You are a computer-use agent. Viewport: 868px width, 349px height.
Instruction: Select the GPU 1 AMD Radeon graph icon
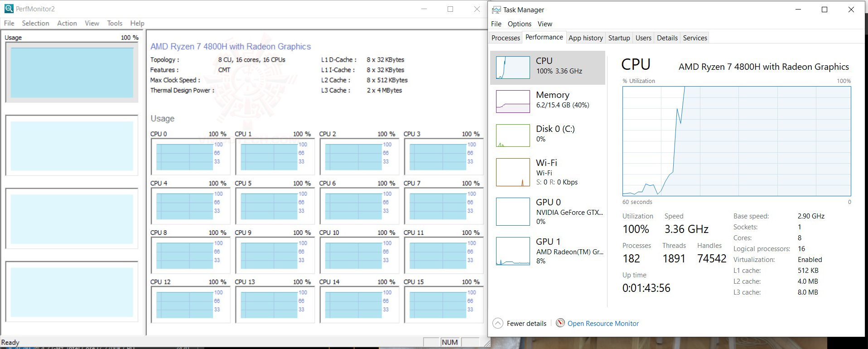pyautogui.click(x=513, y=251)
